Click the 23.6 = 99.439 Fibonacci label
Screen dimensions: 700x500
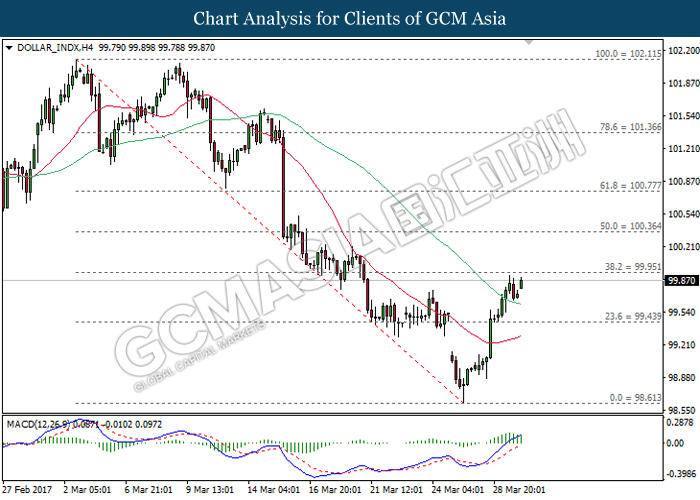pyautogui.click(x=633, y=317)
